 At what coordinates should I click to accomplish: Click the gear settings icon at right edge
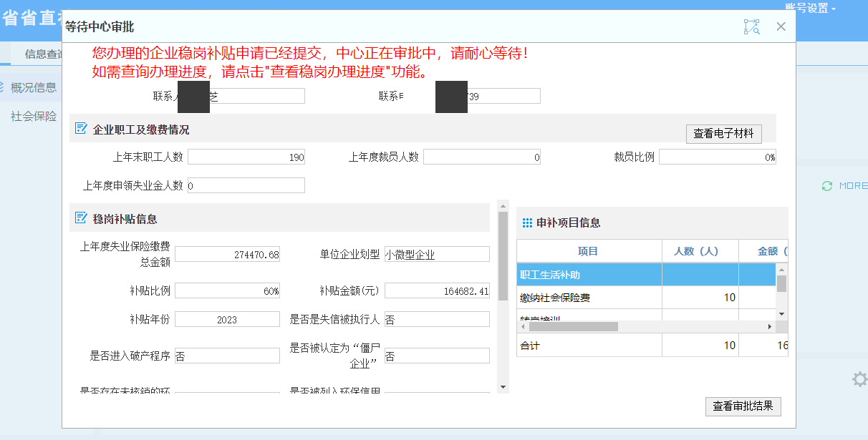click(859, 379)
